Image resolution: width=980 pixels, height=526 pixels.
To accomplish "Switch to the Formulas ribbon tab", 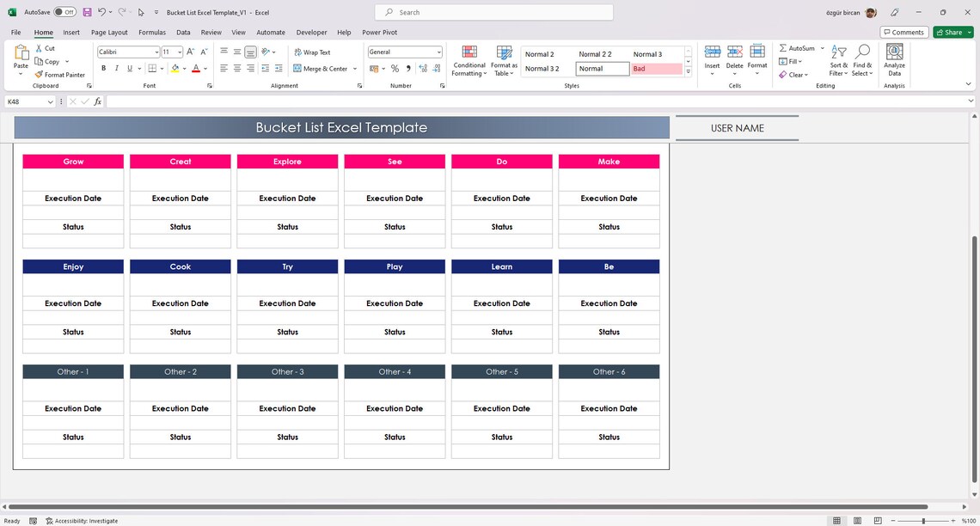I will (151, 32).
